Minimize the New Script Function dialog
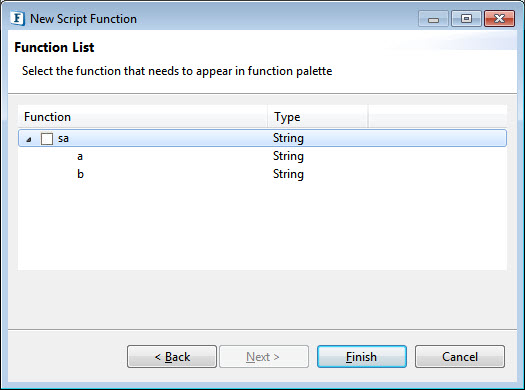 (x=433, y=18)
